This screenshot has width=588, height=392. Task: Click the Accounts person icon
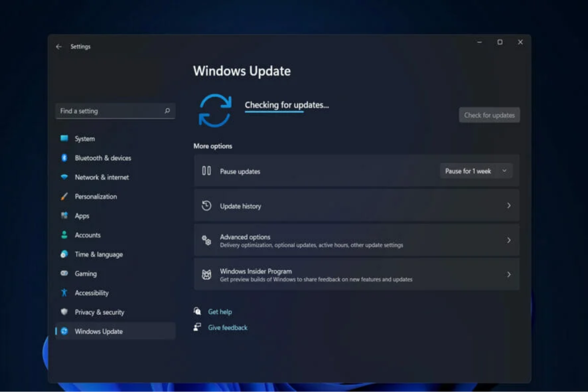pos(64,235)
